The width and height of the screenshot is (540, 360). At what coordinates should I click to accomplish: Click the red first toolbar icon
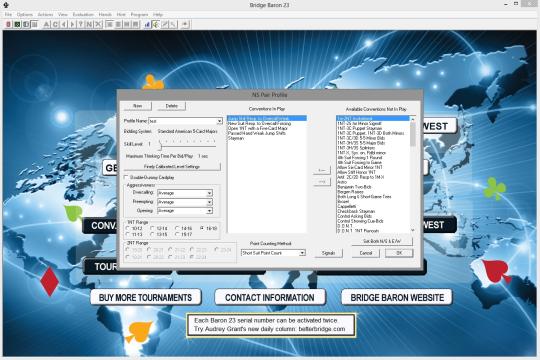point(9,24)
